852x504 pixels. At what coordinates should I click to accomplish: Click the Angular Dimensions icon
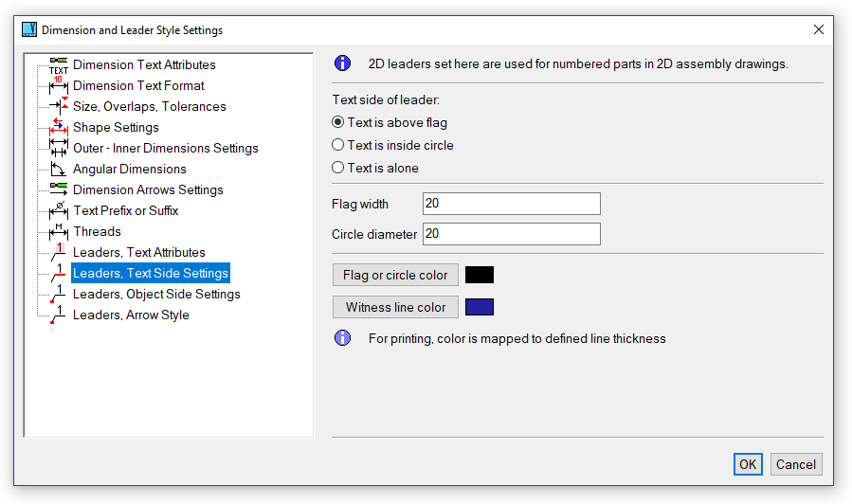point(59,170)
